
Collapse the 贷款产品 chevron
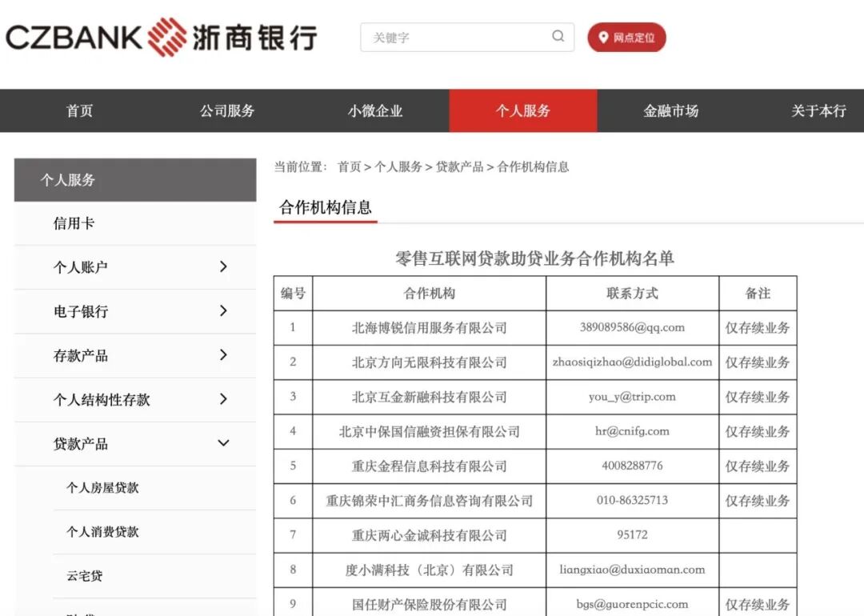click(x=223, y=443)
